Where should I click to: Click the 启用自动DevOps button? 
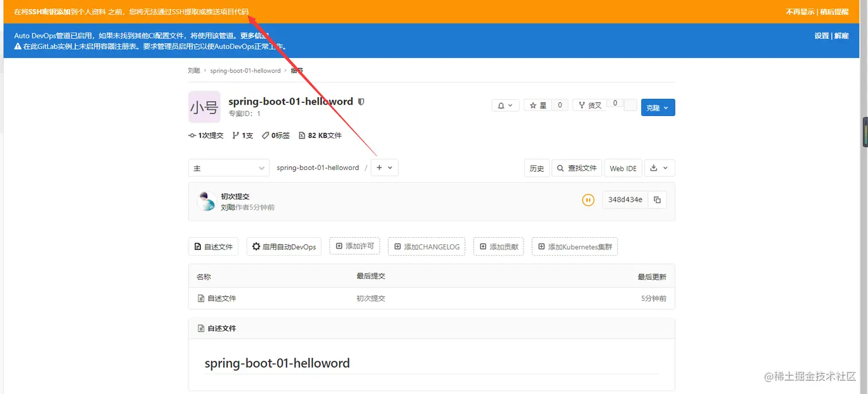(284, 246)
